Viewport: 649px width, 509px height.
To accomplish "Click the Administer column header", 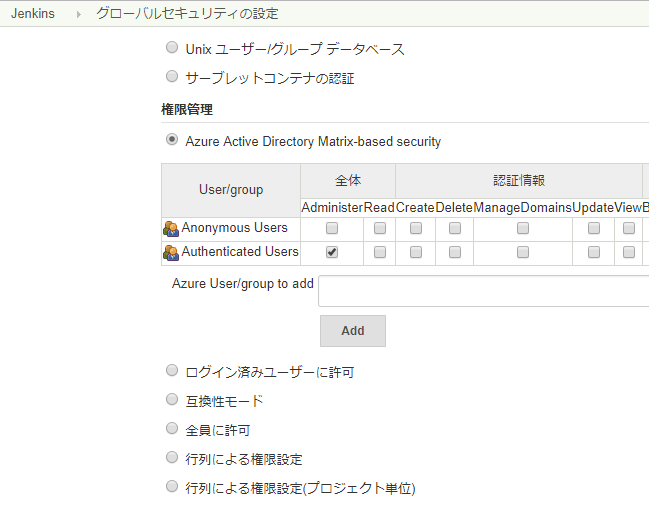I will pos(332,207).
